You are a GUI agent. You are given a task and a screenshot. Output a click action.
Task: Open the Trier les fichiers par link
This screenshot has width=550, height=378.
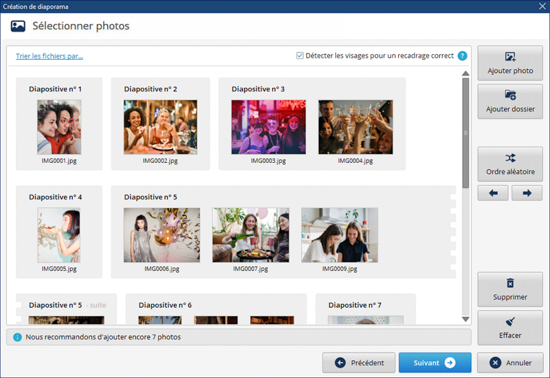49,56
